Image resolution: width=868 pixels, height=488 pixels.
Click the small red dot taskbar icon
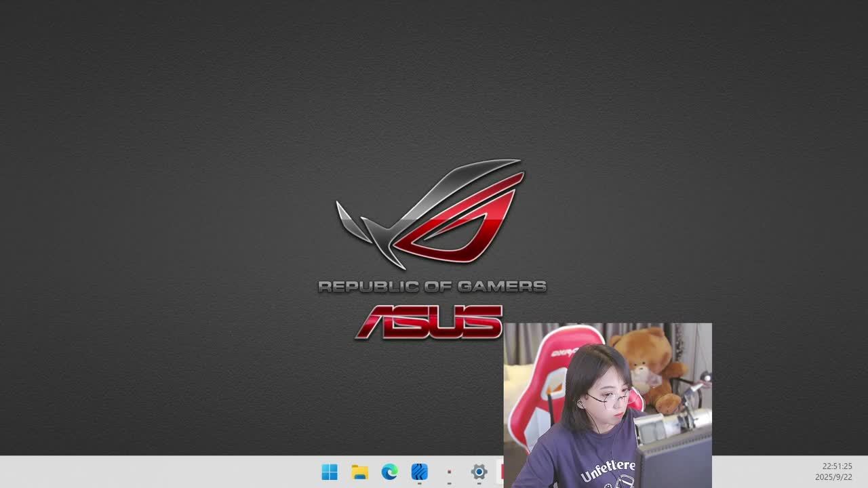(449, 472)
